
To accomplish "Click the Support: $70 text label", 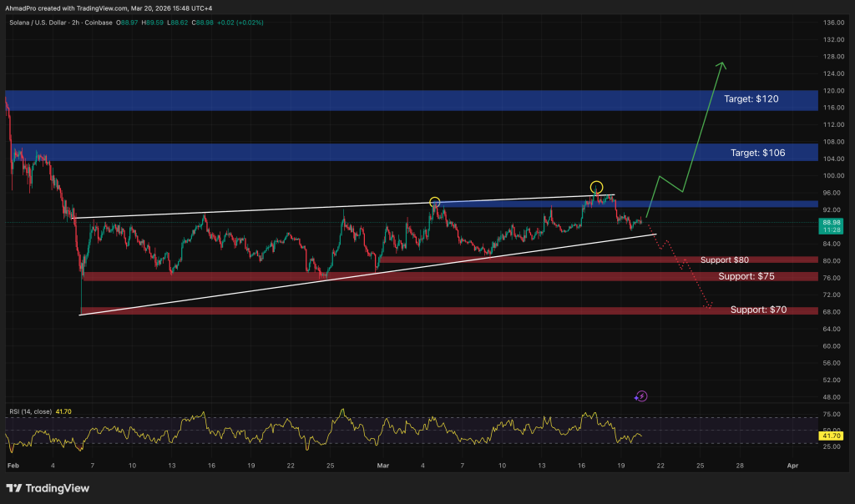I will 757,310.
